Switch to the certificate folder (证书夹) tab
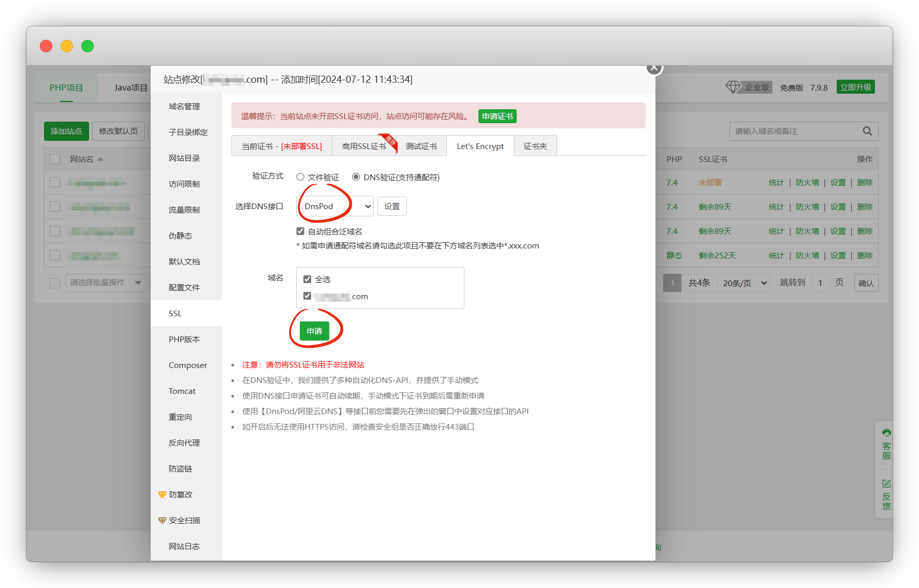 click(535, 146)
